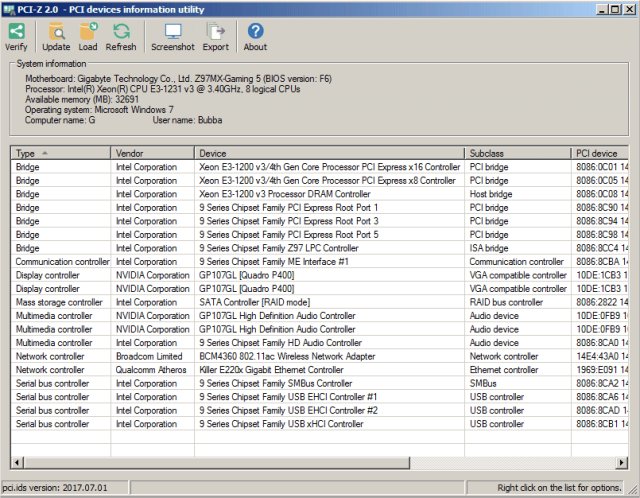The image size is (640, 498).
Task: Sort list by Device column header
Action: [x=329, y=153]
